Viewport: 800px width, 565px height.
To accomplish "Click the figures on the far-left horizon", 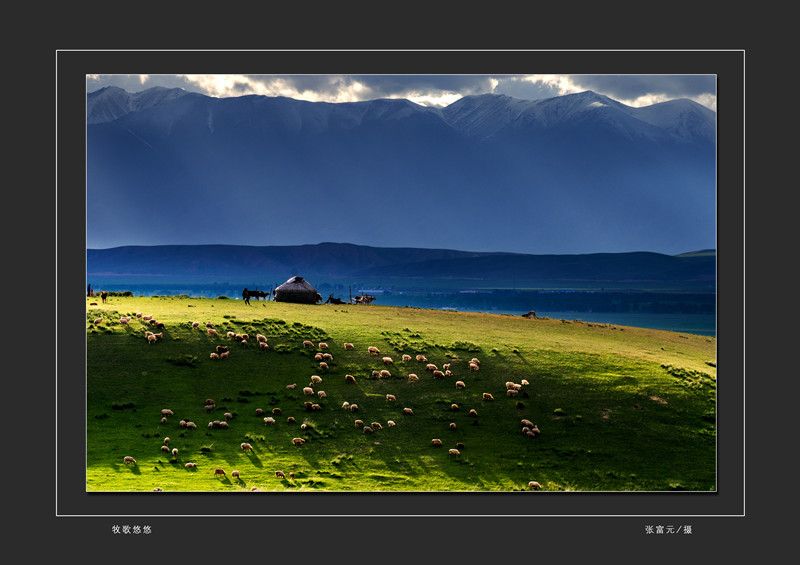I will [102, 294].
